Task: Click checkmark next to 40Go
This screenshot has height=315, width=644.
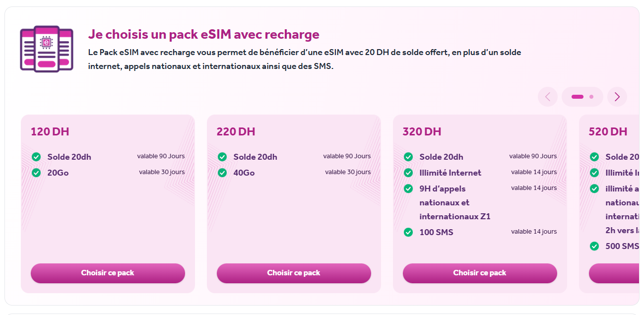Action: pos(222,173)
